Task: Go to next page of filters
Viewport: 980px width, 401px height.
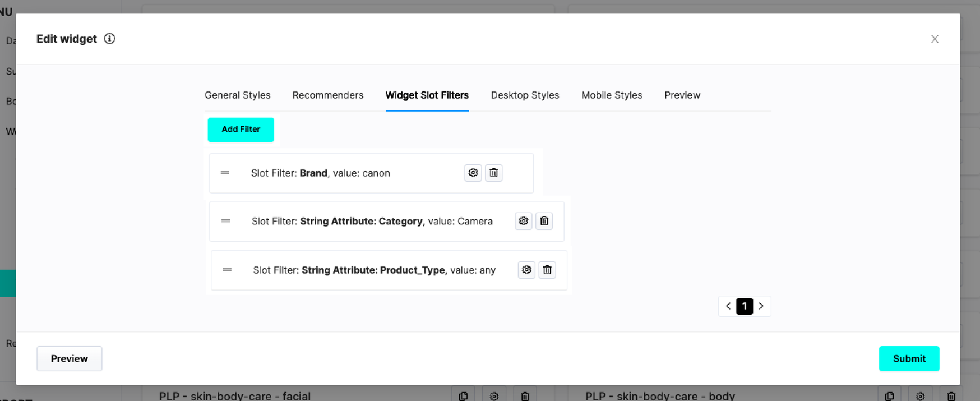Action: [x=761, y=306]
